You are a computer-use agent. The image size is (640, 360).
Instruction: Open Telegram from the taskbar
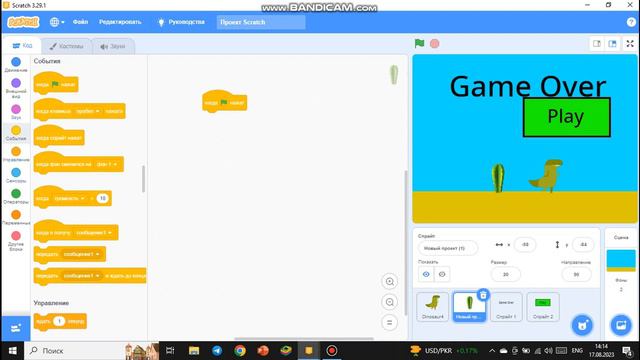point(217,351)
